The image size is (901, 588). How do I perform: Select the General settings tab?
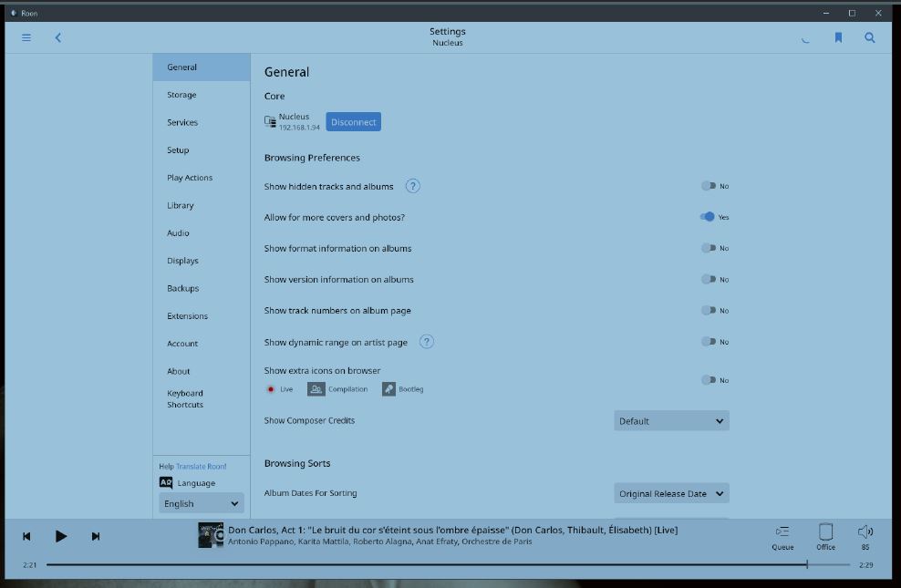point(202,67)
